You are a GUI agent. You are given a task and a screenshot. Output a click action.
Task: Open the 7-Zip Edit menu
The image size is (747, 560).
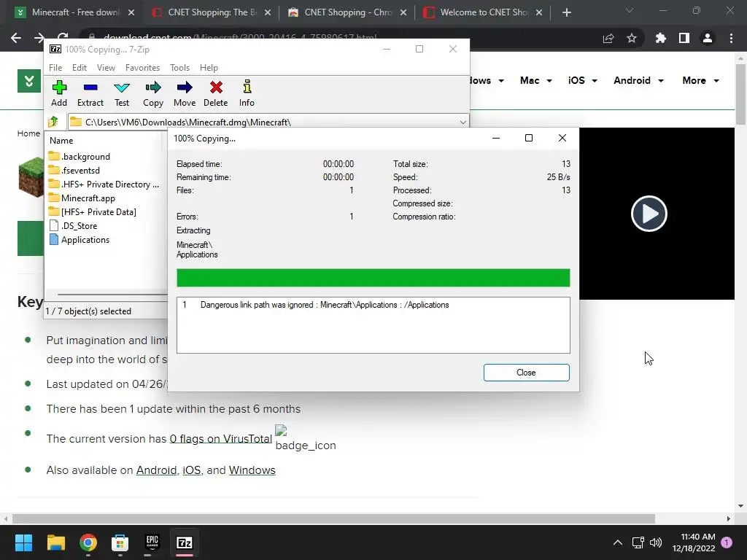point(79,68)
